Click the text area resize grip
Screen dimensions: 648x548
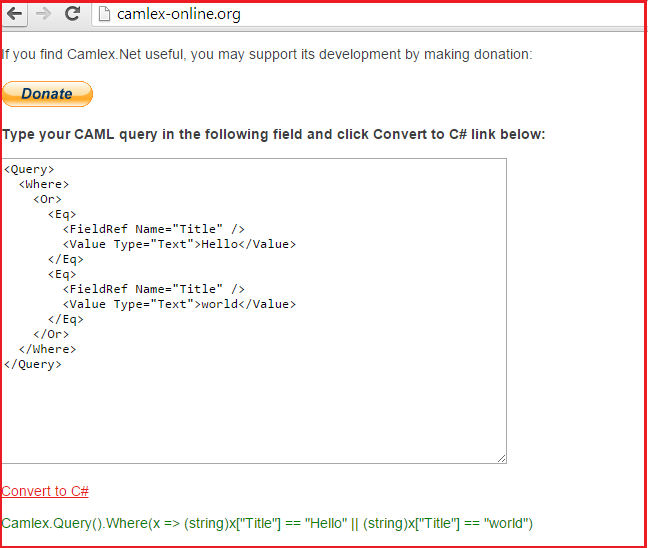coord(501,458)
